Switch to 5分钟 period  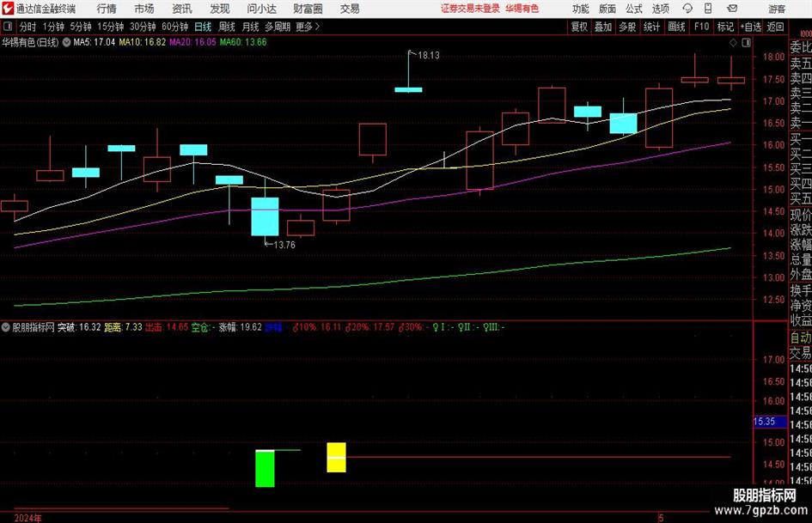coord(80,27)
